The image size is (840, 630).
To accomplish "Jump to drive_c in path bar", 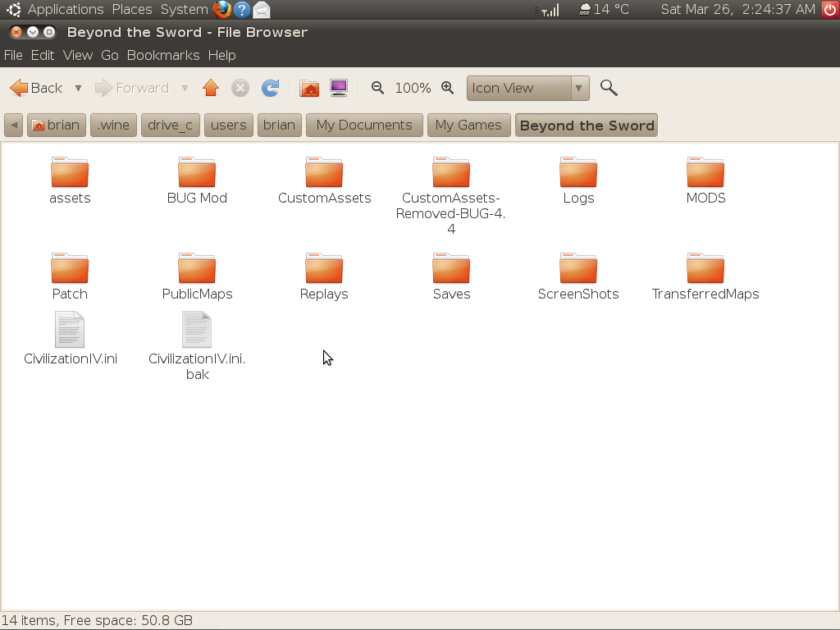I will click(171, 126).
